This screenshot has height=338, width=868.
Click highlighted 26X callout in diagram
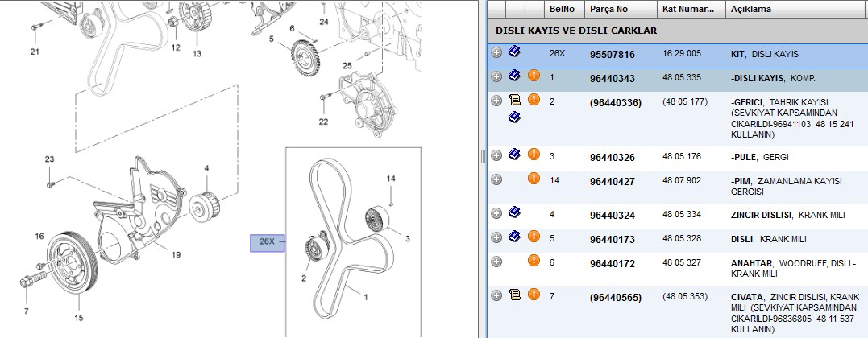point(268,241)
